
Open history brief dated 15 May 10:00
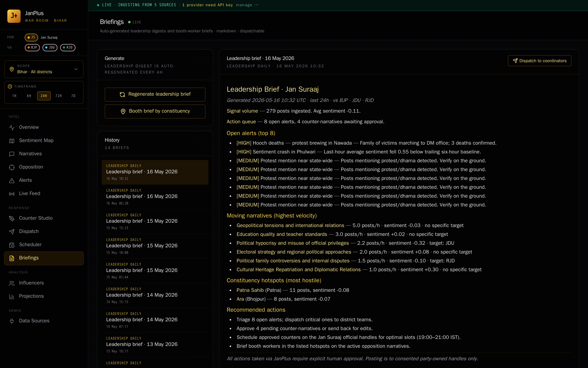[155, 246]
